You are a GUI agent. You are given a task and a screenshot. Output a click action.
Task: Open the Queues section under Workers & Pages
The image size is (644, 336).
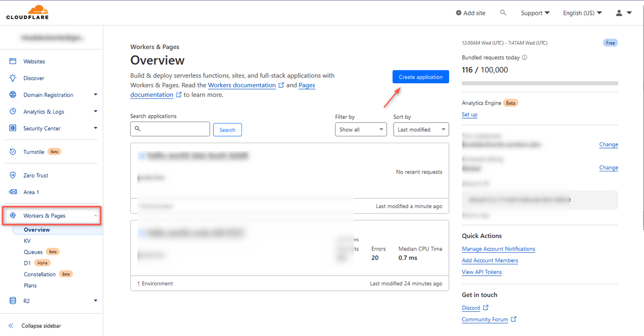[x=33, y=251]
